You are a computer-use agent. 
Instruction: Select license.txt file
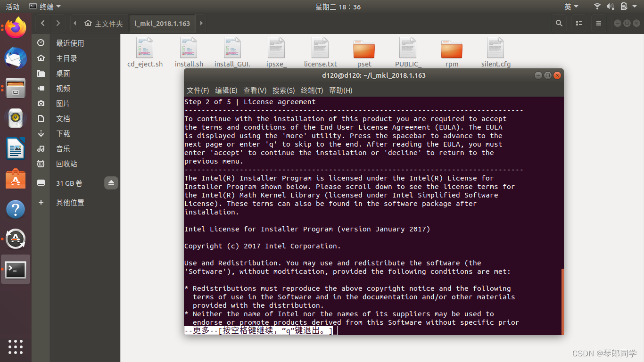pyautogui.click(x=320, y=52)
